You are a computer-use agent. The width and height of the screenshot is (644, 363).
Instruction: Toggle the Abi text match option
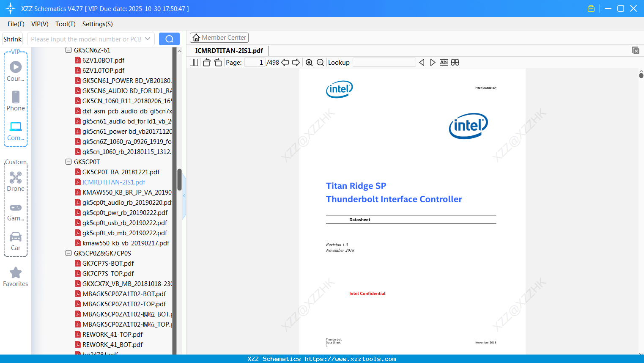pyautogui.click(x=444, y=63)
